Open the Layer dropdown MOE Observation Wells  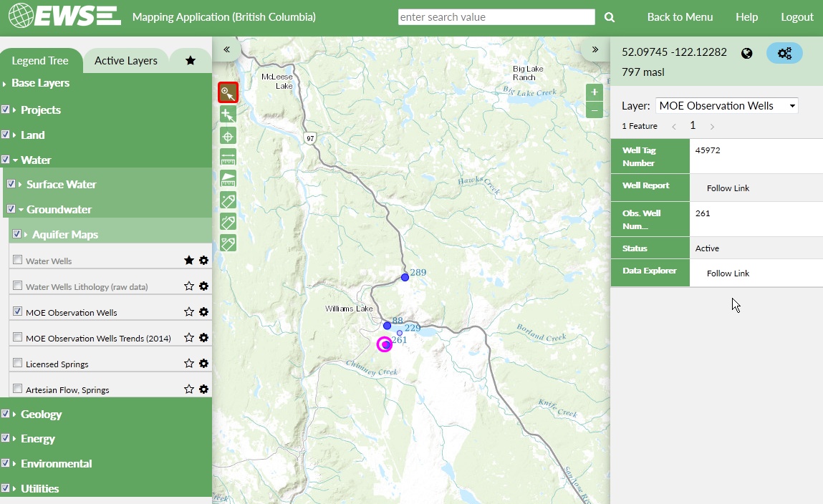727,106
